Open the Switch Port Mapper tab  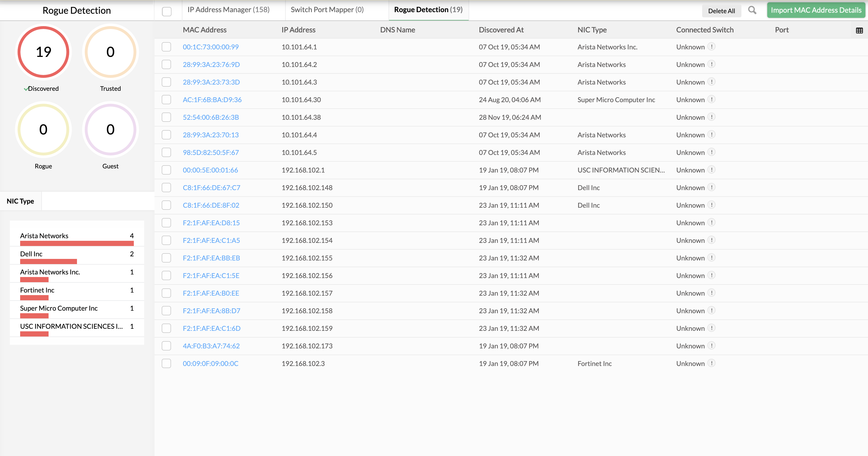pos(327,10)
